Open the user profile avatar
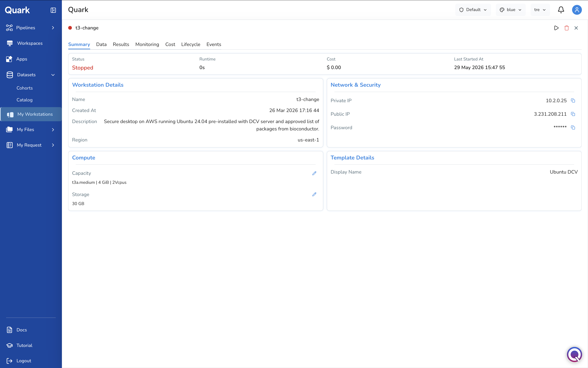Image resolution: width=588 pixels, height=368 pixels. click(577, 10)
